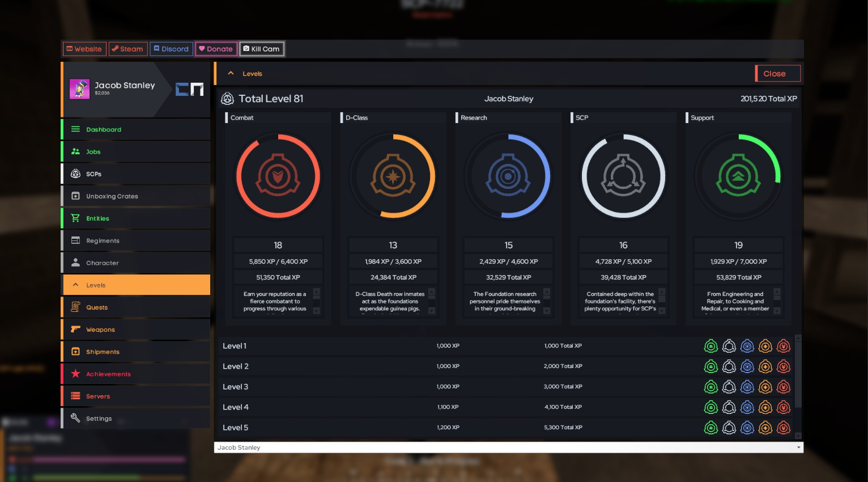Image resolution: width=868 pixels, height=482 pixels.
Task: Pick the green Support badge in Level 3 row
Action: pos(711,387)
